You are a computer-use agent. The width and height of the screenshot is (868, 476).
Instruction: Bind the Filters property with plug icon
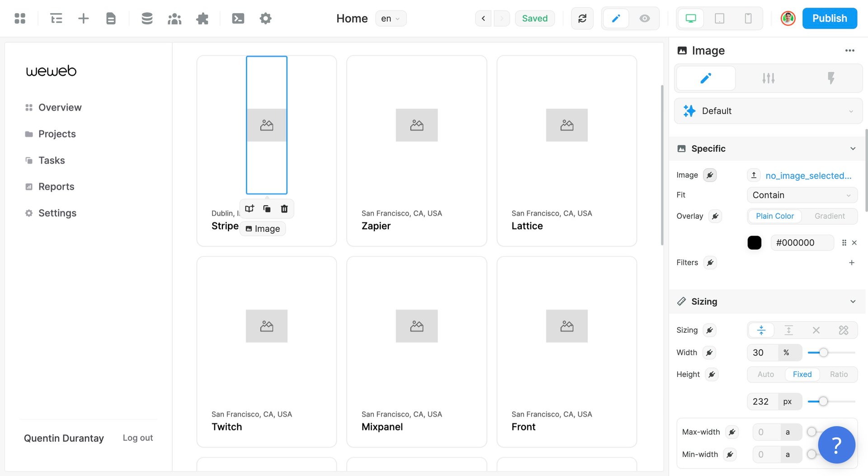click(x=710, y=263)
